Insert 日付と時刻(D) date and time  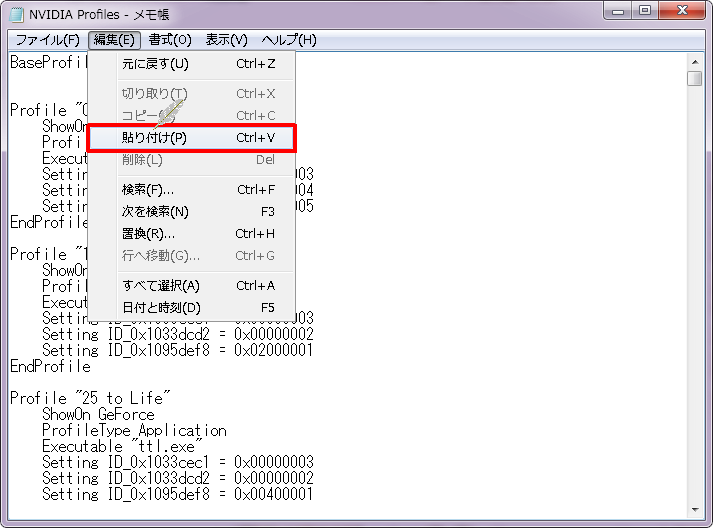(x=192, y=308)
